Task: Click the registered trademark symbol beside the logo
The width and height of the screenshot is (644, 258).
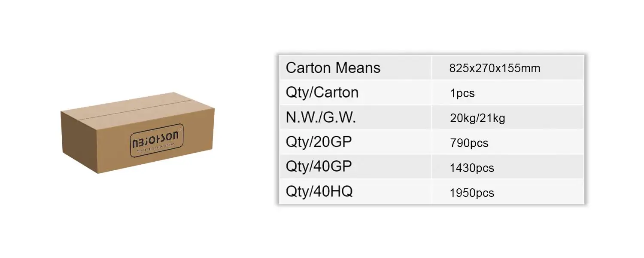Action: pyautogui.click(x=181, y=127)
